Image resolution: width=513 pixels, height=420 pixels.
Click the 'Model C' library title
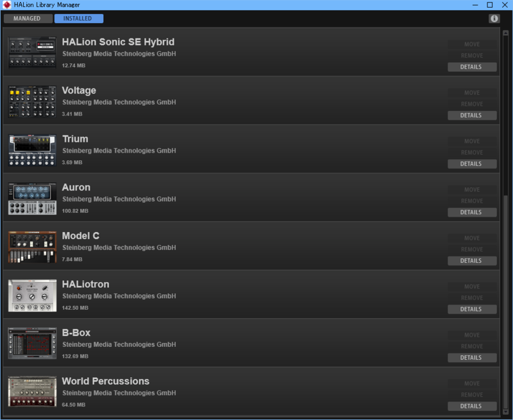[81, 236]
